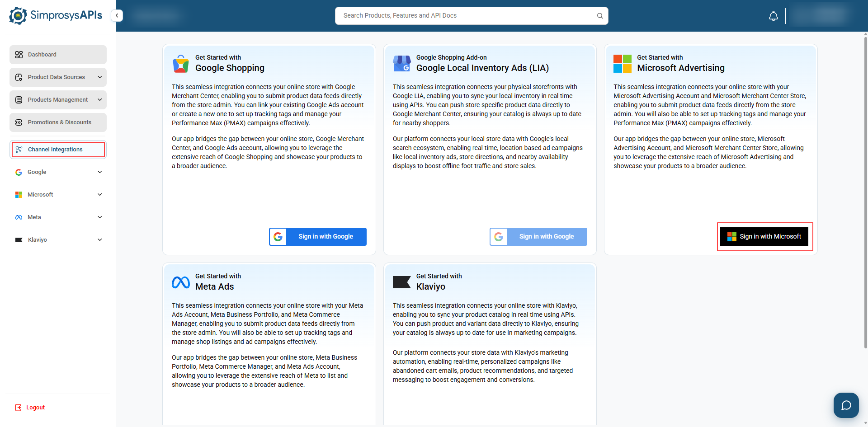Click Sign in with Microsoft button
The height and width of the screenshot is (427, 868).
pyautogui.click(x=764, y=237)
